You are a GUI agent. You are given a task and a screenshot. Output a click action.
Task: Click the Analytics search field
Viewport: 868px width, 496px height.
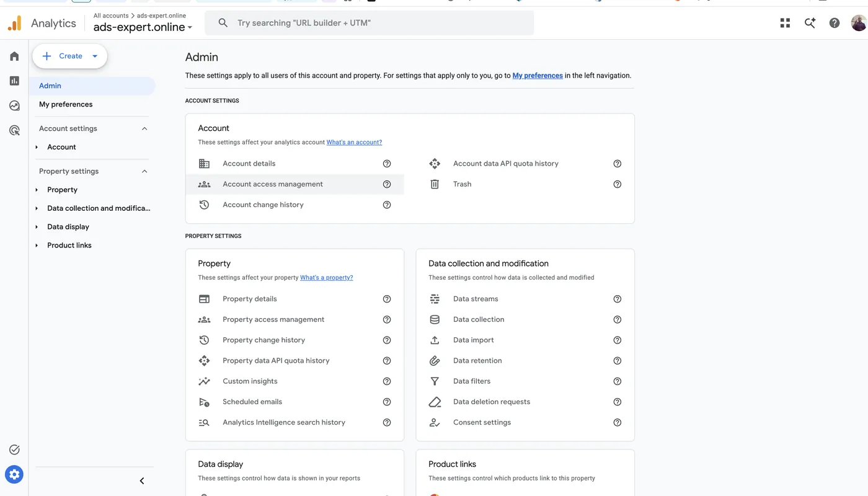(x=370, y=23)
